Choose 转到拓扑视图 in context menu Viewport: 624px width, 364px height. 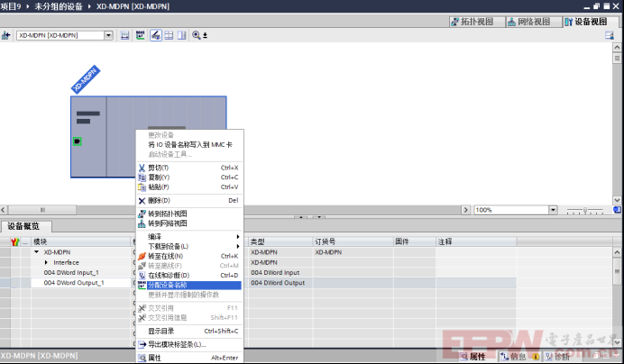(189, 214)
